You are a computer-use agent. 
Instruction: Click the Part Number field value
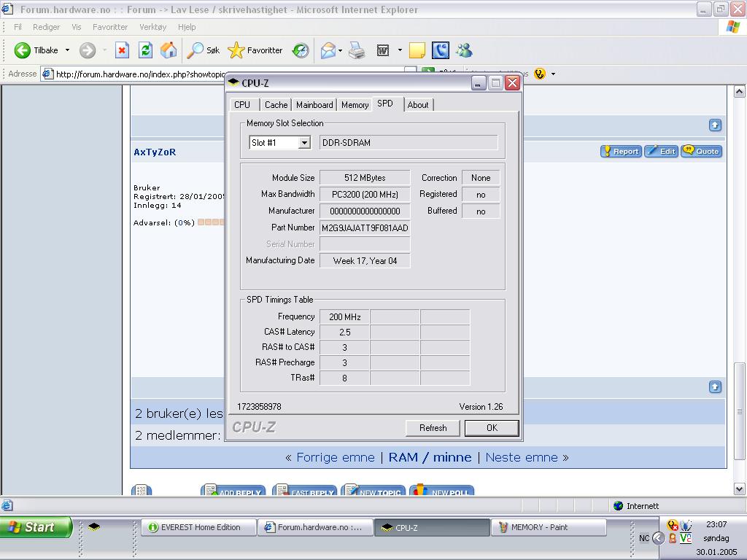(x=365, y=228)
